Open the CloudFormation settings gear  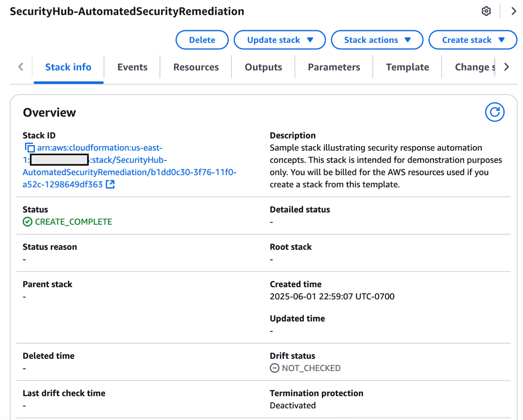click(x=486, y=11)
